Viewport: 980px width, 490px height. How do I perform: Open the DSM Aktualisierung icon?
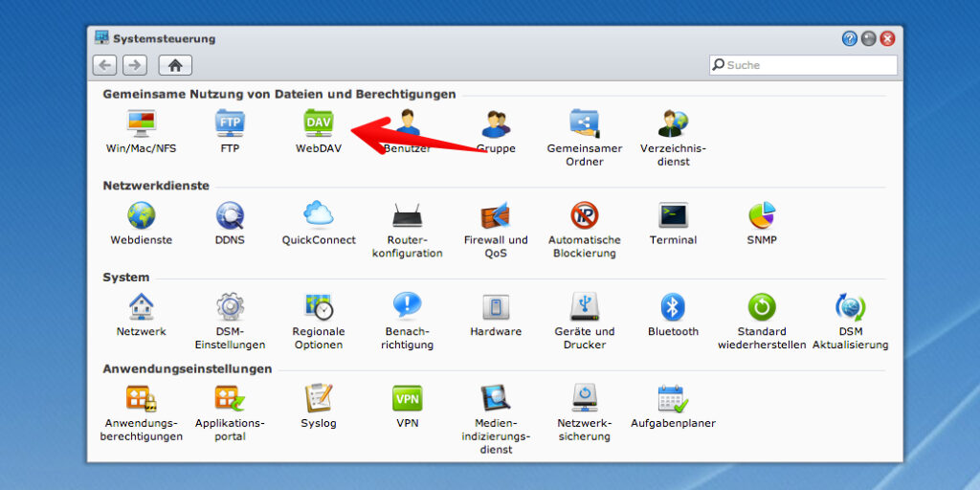[x=851, y=307]
